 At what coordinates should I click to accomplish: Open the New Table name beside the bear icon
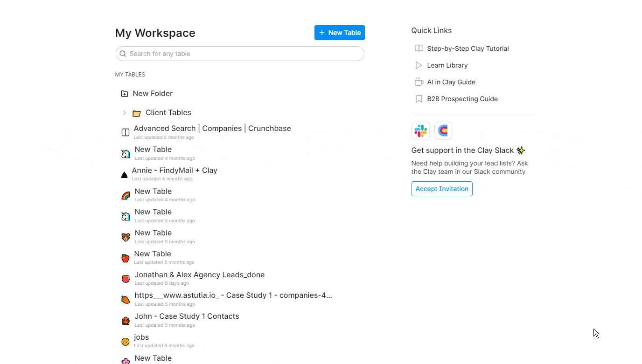[153, 233]
